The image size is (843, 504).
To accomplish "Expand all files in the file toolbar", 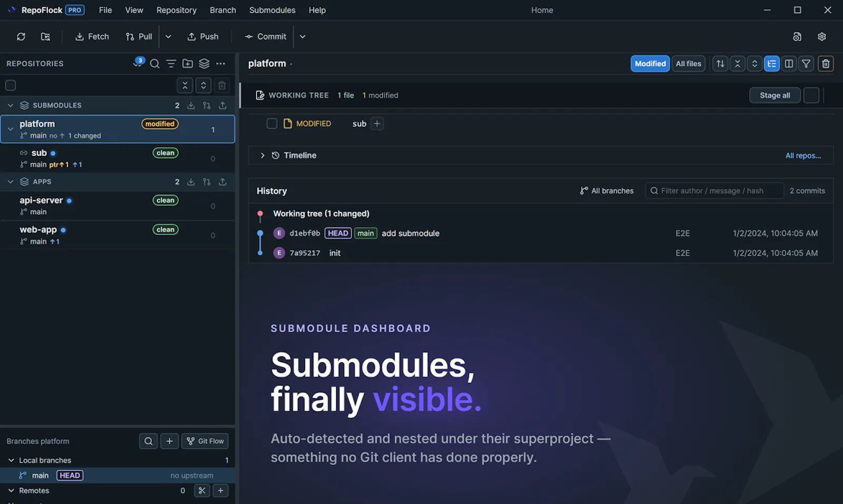I will point(754,64).
